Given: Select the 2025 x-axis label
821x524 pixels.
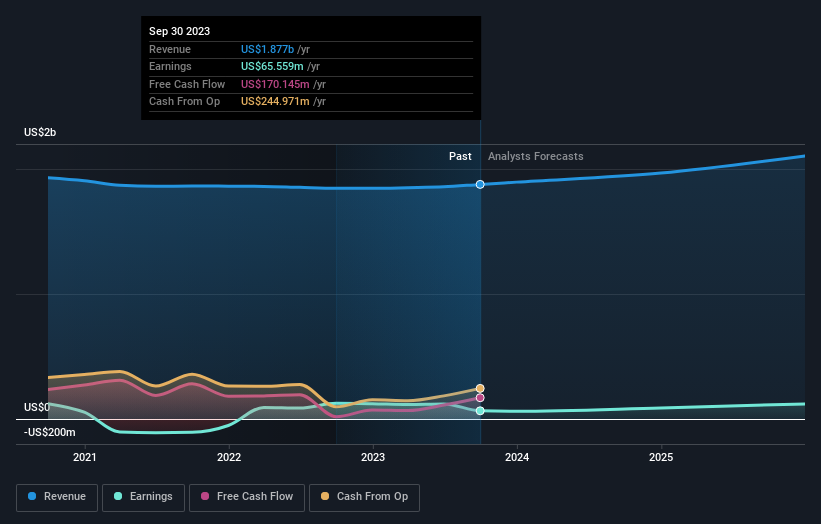Looking at the screenshot, I should click(x=661, y=458).
